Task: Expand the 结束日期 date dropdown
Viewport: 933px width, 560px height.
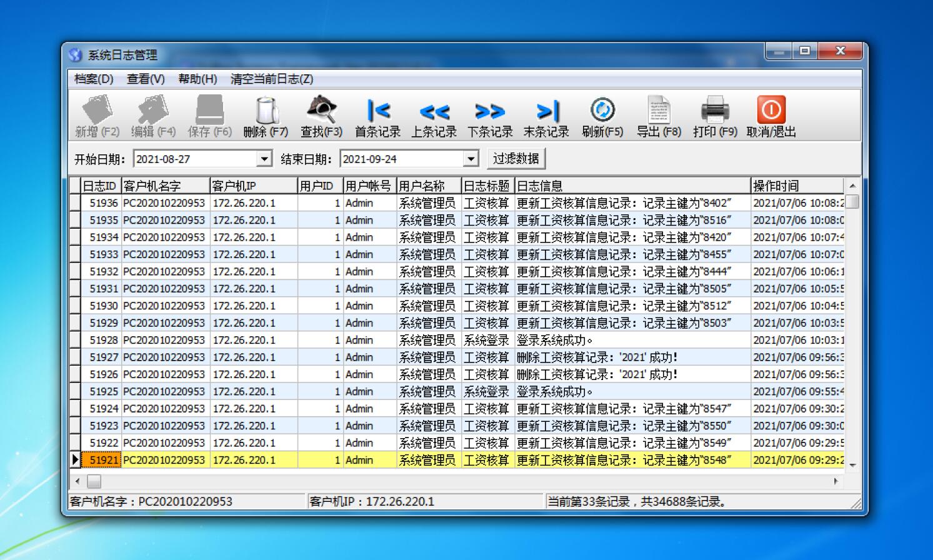Action: point(471,159)
